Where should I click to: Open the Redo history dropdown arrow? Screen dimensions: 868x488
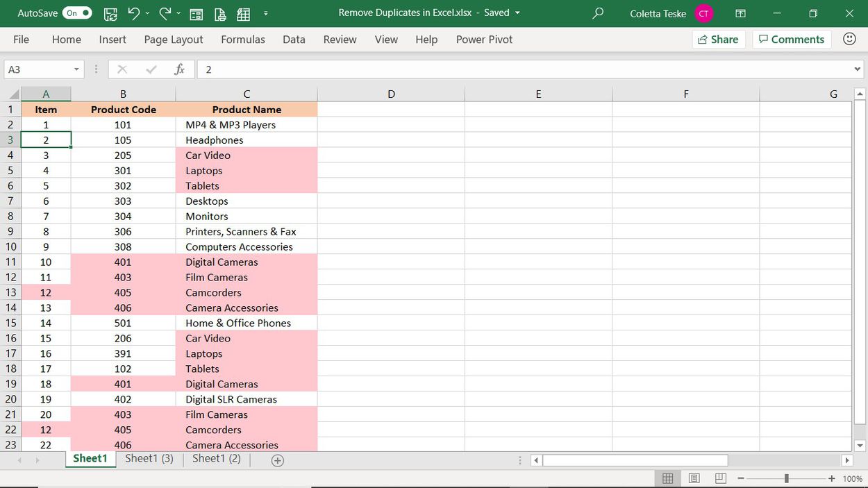(178, 13)
